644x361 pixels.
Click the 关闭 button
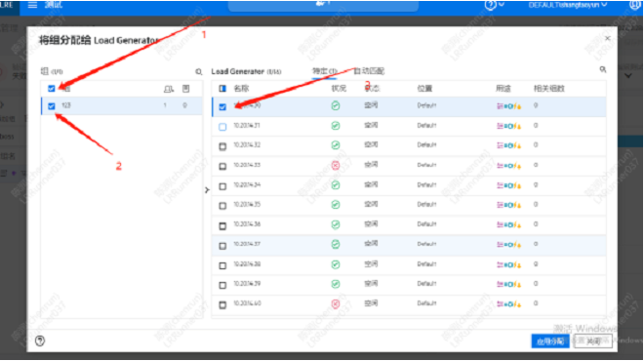click(593, 341)
